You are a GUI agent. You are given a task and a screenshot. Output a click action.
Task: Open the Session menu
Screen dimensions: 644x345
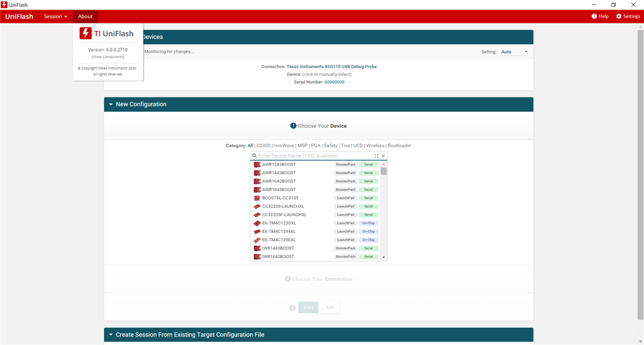point(55,16)
